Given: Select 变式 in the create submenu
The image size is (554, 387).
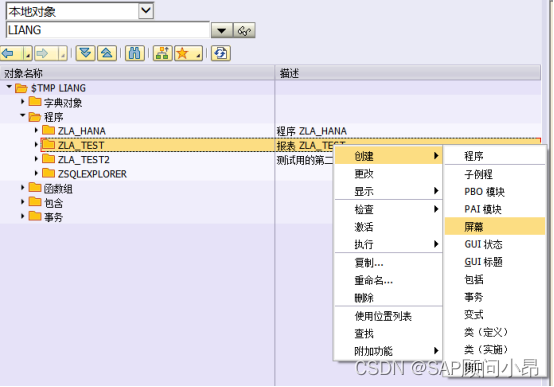Looking at the screenshot, I should 495,315.
